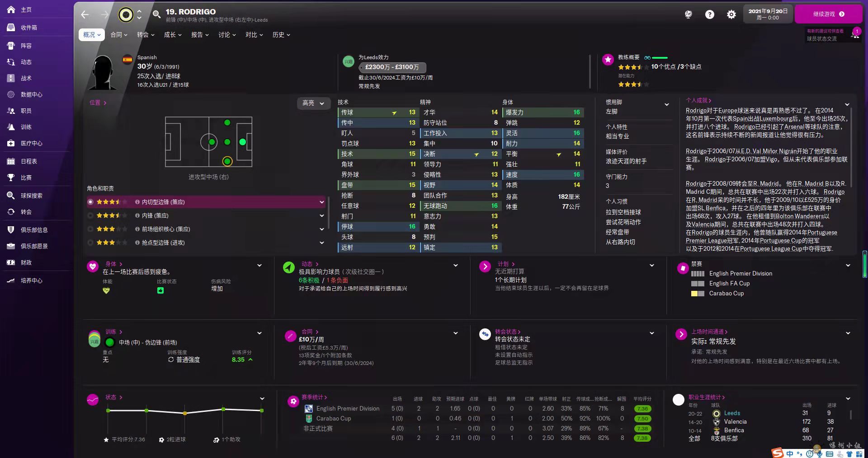The height and width of the screenshot is (458, 868).
Task: Select the top right-midfield position dot on pitch
Action: point(227,122)
